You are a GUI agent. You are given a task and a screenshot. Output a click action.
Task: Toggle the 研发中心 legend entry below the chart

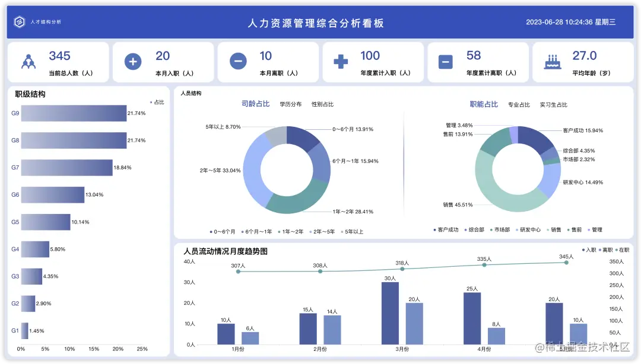tap(528, 229)
